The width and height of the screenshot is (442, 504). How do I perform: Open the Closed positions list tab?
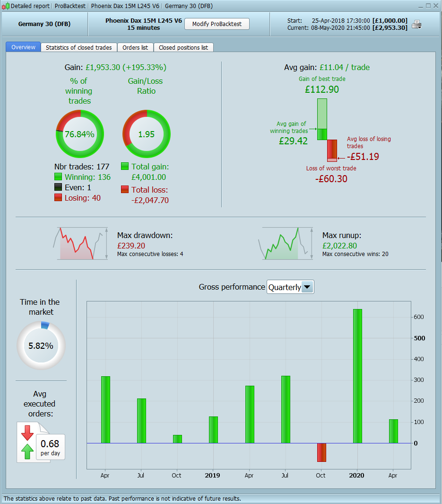coord(183,48)
